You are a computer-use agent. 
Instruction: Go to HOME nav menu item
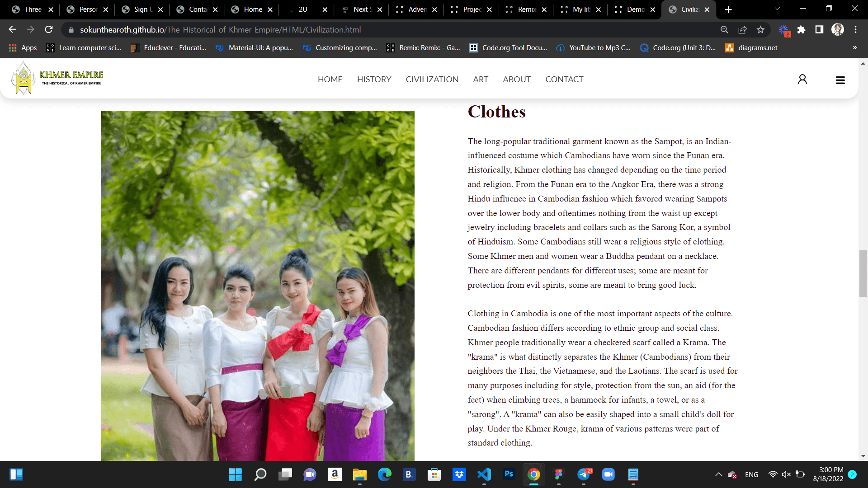click(x=330, y=80)
